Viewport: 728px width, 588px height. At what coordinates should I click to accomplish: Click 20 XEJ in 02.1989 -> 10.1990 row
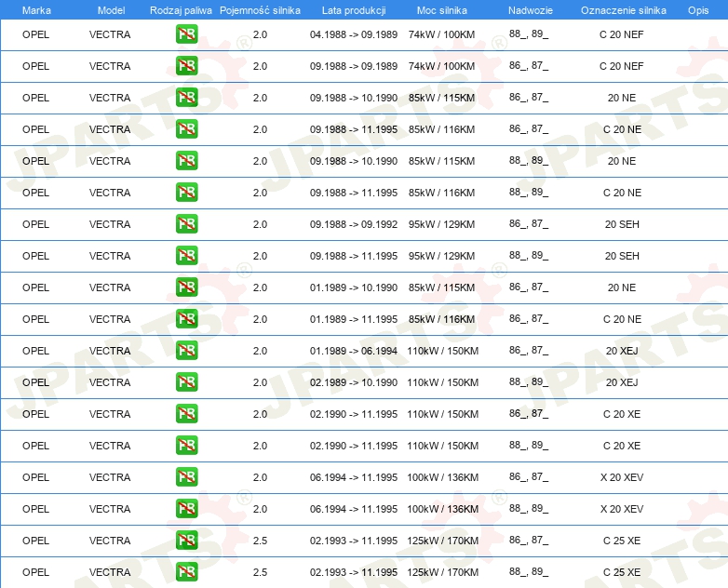[x=622, y=382]
